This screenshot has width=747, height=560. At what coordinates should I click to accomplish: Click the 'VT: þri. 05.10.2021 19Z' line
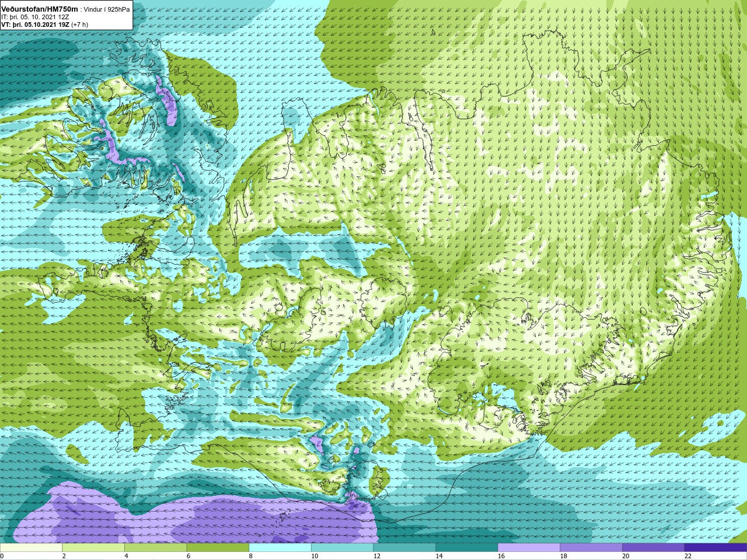pos(35,24)
